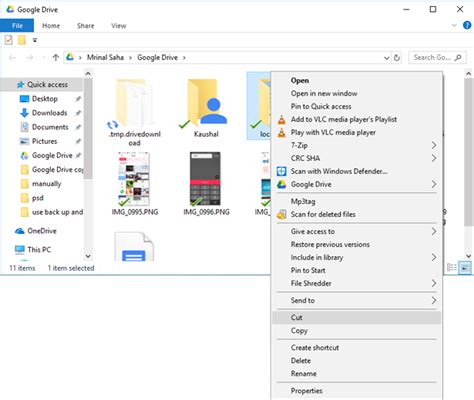Expand the Include in library submenu
This screenshot has height=400, width=474.
(x=356, y=257)
